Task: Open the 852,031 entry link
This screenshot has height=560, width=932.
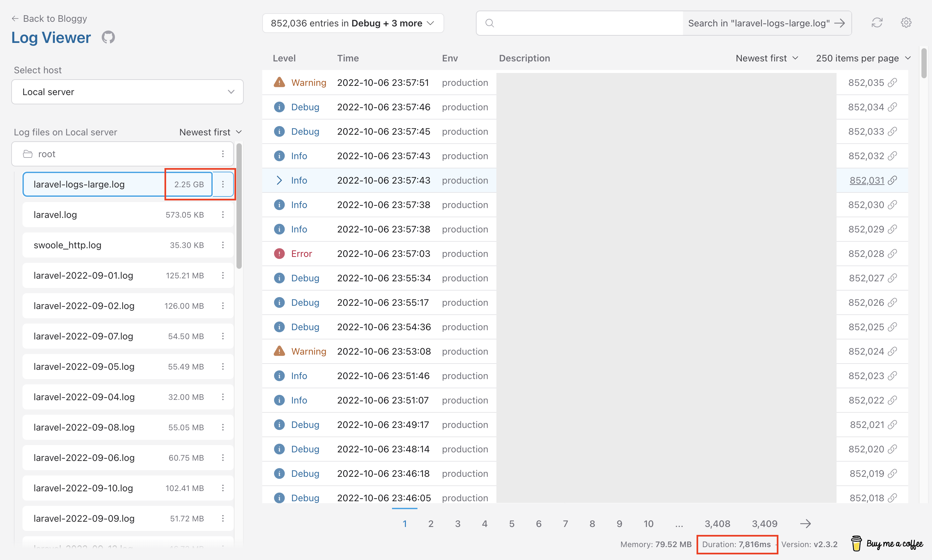Action: pos(867,180)
